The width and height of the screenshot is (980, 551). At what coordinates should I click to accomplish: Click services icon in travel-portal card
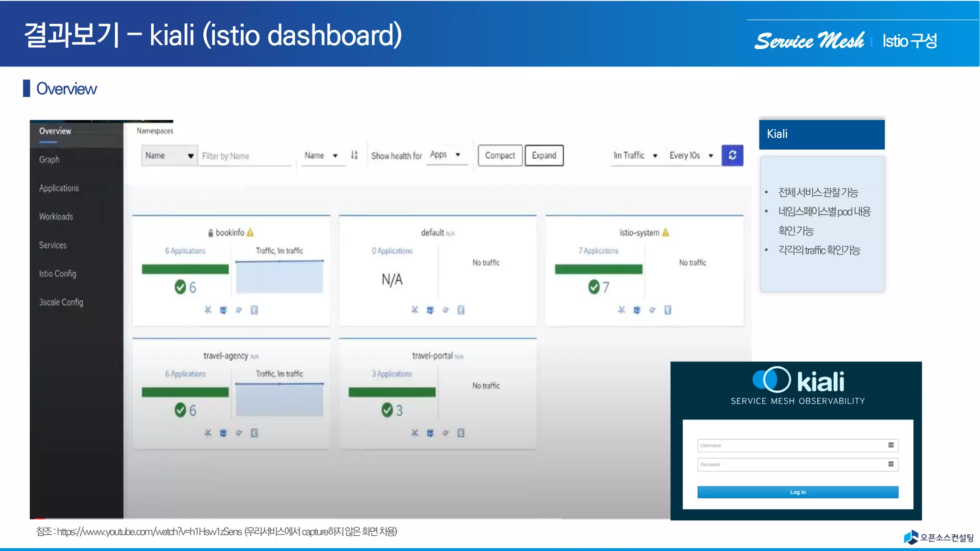pyautogui.click(x=461, y=433)
